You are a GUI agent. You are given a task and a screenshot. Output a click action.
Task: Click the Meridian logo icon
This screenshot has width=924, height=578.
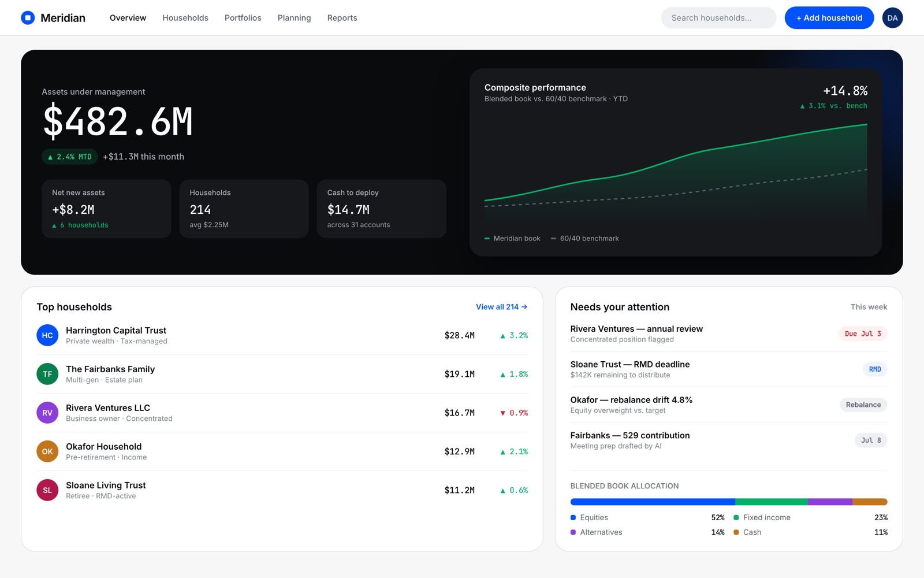click(x=28, y=18)
